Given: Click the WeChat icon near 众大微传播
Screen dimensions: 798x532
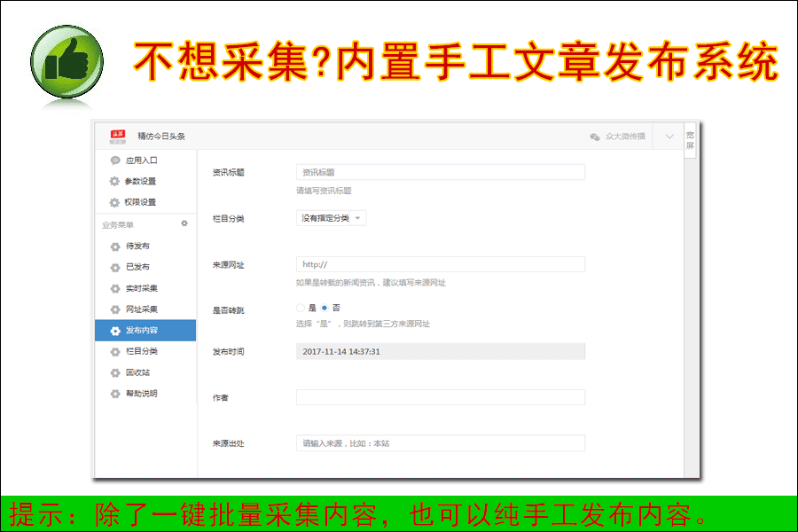Looking at the screenshot, I should coord(594,137).
